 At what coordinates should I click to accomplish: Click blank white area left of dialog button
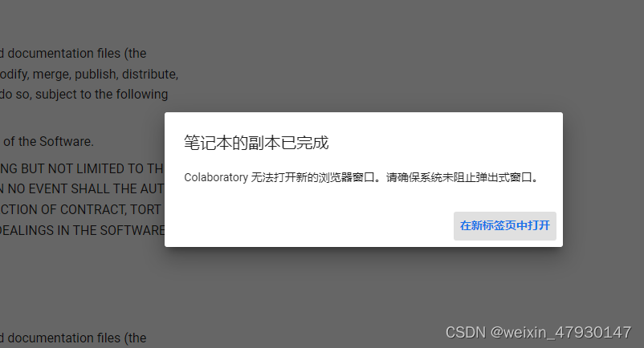tap(308, 226)
